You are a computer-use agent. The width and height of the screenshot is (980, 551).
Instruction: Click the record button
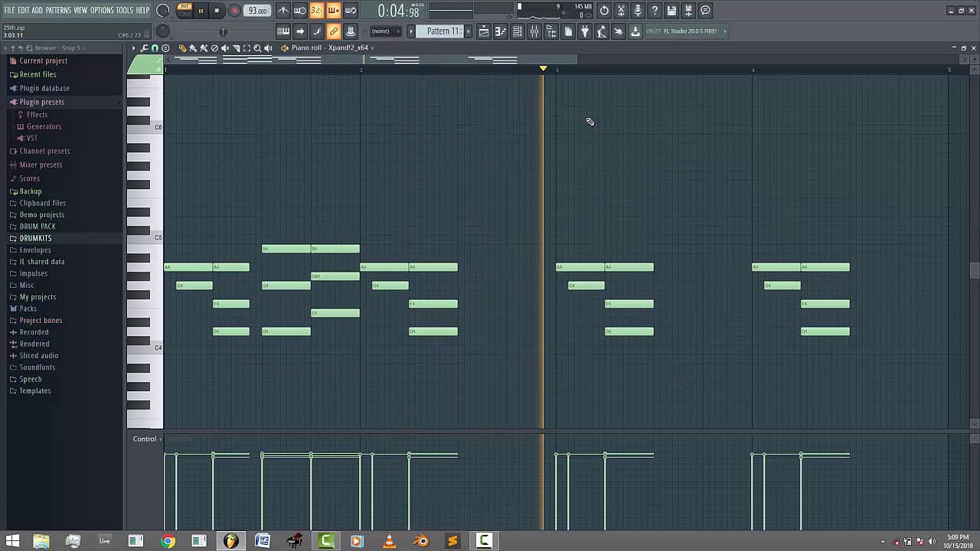tap(234, 10)
